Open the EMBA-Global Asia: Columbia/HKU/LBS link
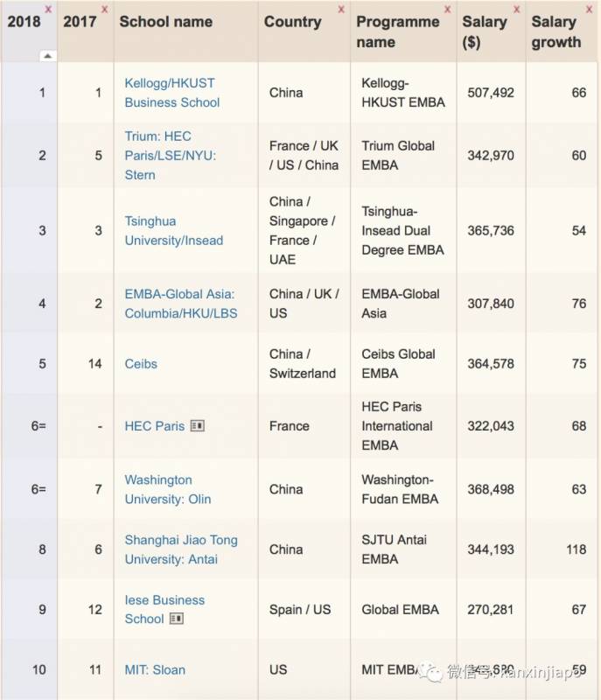This screenshot has height=700, width=601. 180,304
